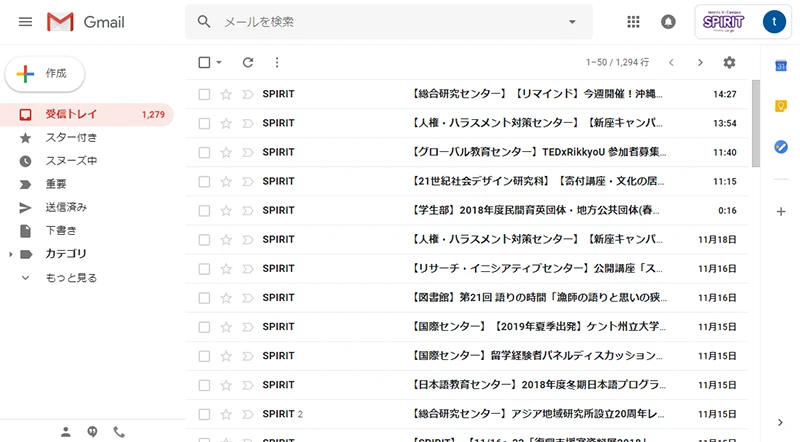Tick the checkbox of the 13:54 email

204,123
